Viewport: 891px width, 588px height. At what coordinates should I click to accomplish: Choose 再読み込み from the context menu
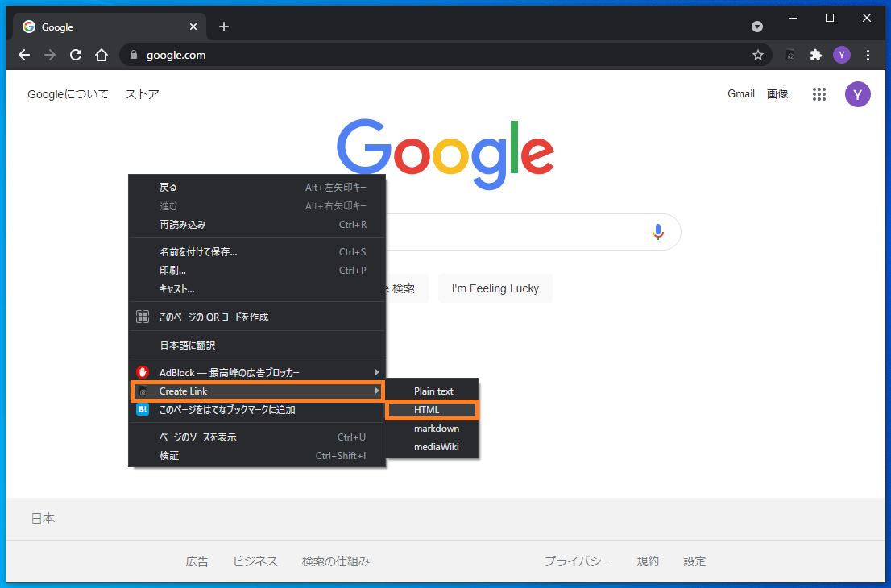tap(258, 225)
